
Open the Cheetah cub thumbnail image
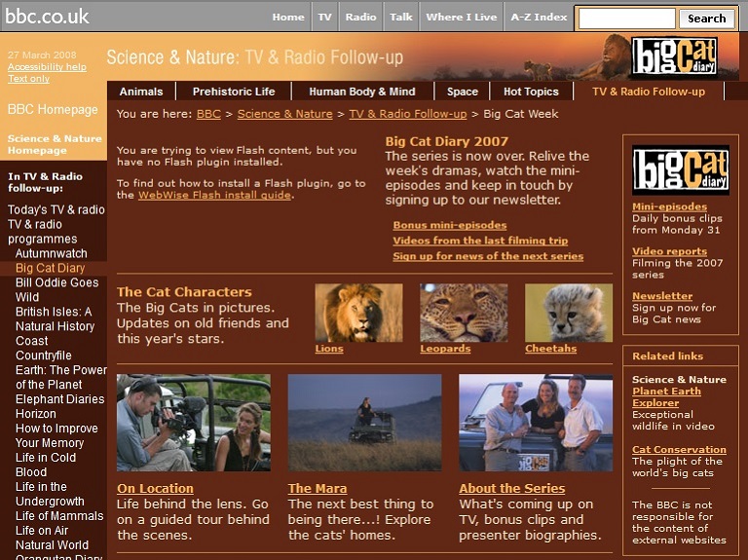tap(569, 313)
